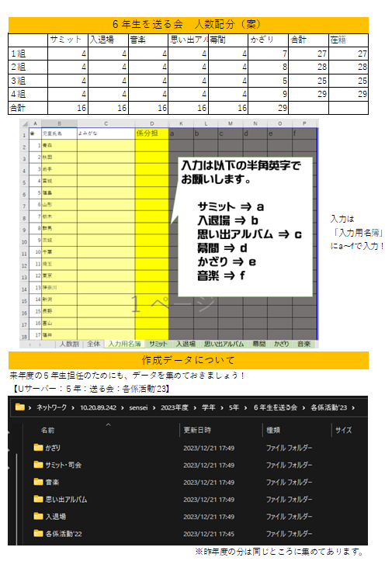Go to sensei in breadcrumb path
Image resolution: width=392 pixels, height=561 pixels.
point(138,407)
